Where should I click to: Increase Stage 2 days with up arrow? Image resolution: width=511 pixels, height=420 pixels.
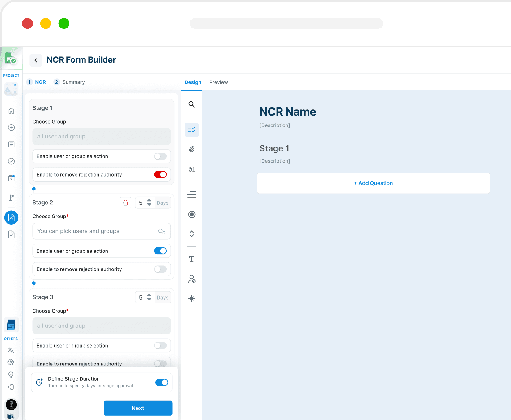tap(149, 200)
